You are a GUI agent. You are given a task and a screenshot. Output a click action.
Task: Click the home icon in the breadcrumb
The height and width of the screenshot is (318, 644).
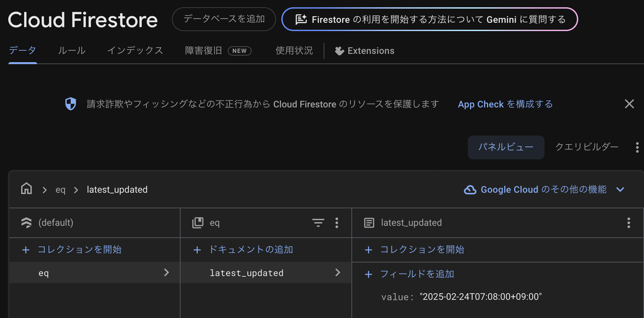tap(26, 189)
